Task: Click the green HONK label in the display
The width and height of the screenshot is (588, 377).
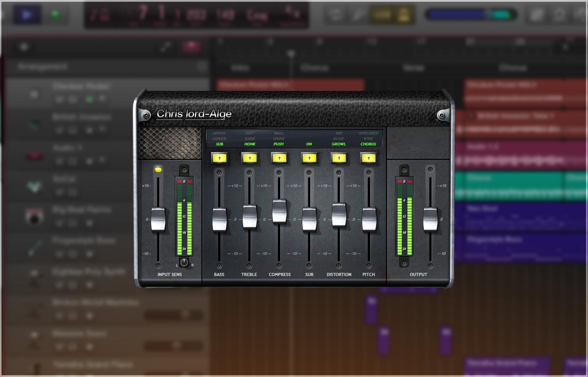Action: 250,144
